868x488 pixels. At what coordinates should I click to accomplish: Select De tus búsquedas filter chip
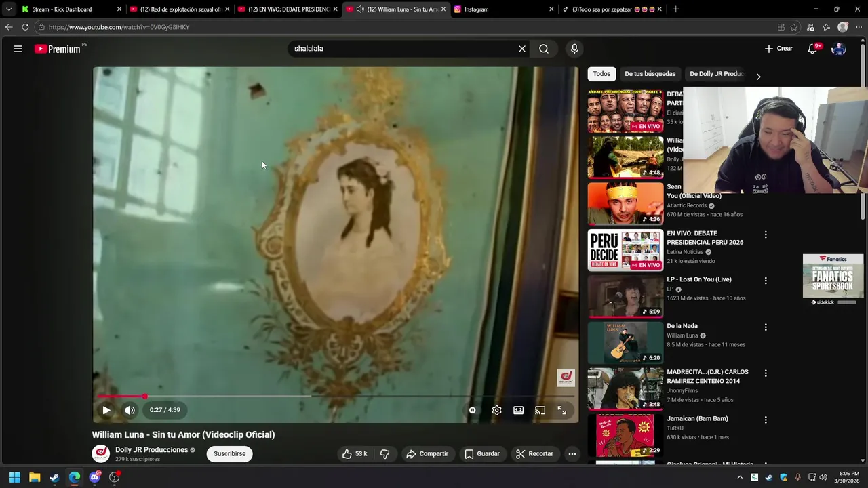(650, 74)
